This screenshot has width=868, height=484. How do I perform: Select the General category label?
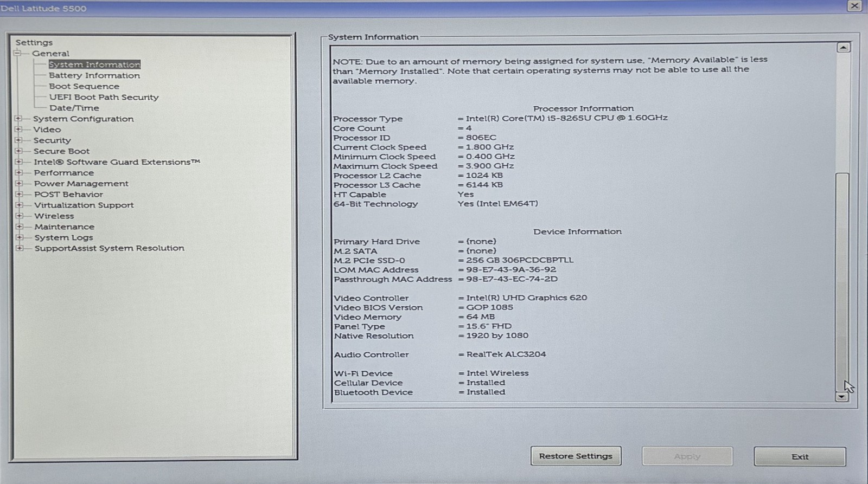coord(50,54)
